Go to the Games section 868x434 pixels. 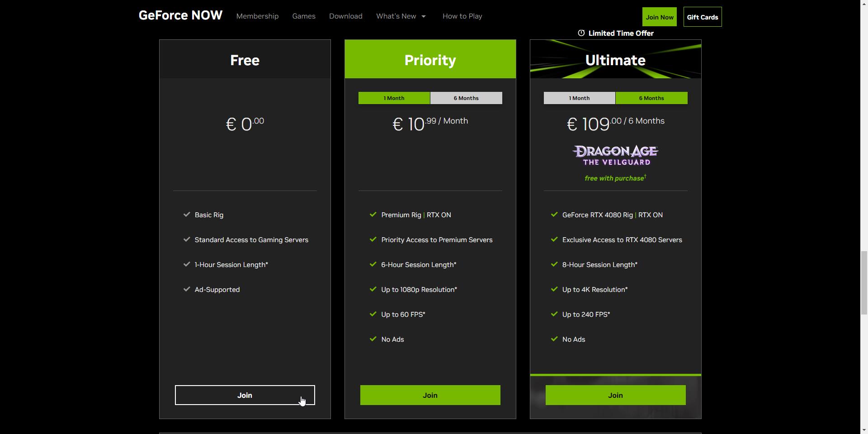click(303, 16)
